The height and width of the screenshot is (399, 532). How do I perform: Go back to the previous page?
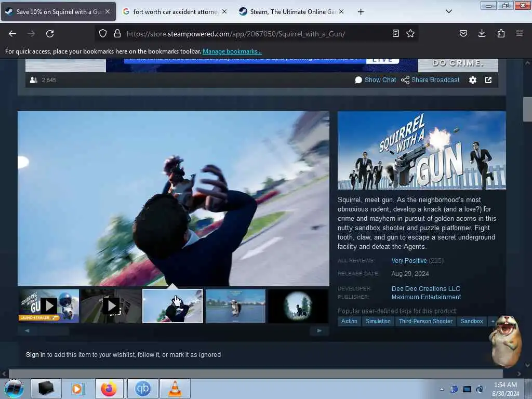tap(12, 34)
